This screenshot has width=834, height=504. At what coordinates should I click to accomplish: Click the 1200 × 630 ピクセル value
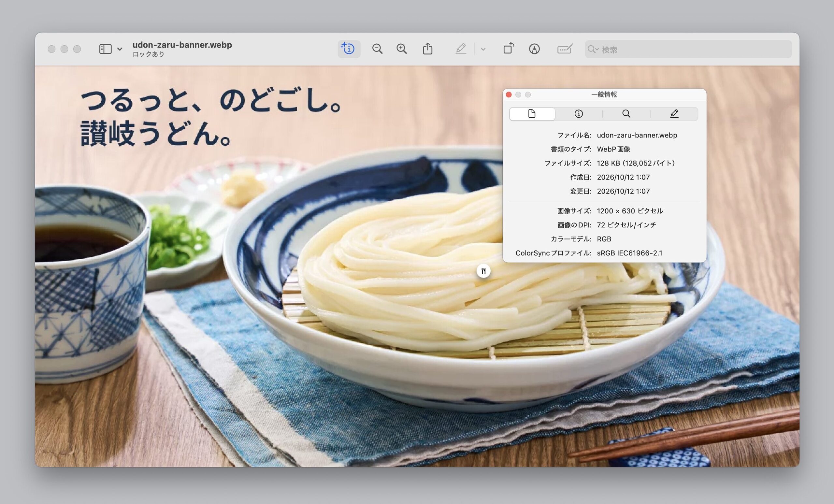pyautogui.click(x=629, y=211)
